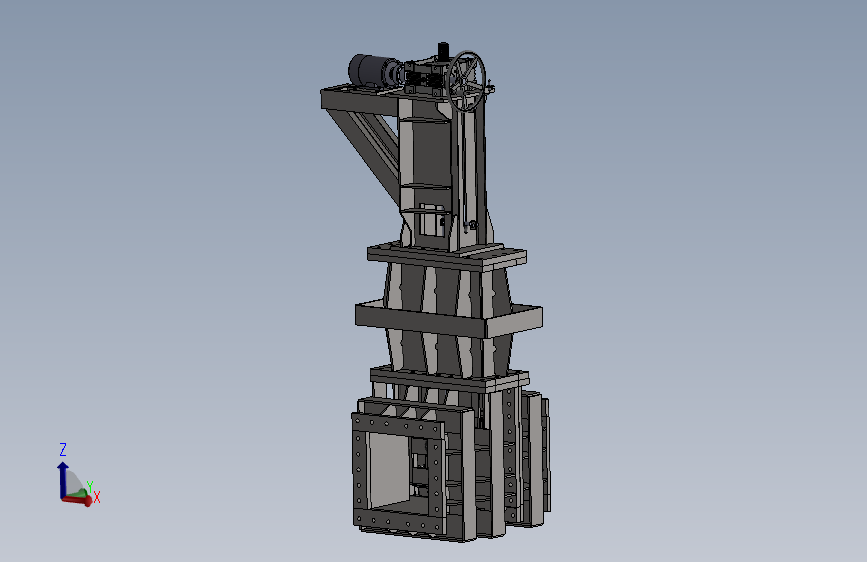Select the black stem above the gearbox
This screenshot has height=562, width=867.
click(x=443, y=51)
